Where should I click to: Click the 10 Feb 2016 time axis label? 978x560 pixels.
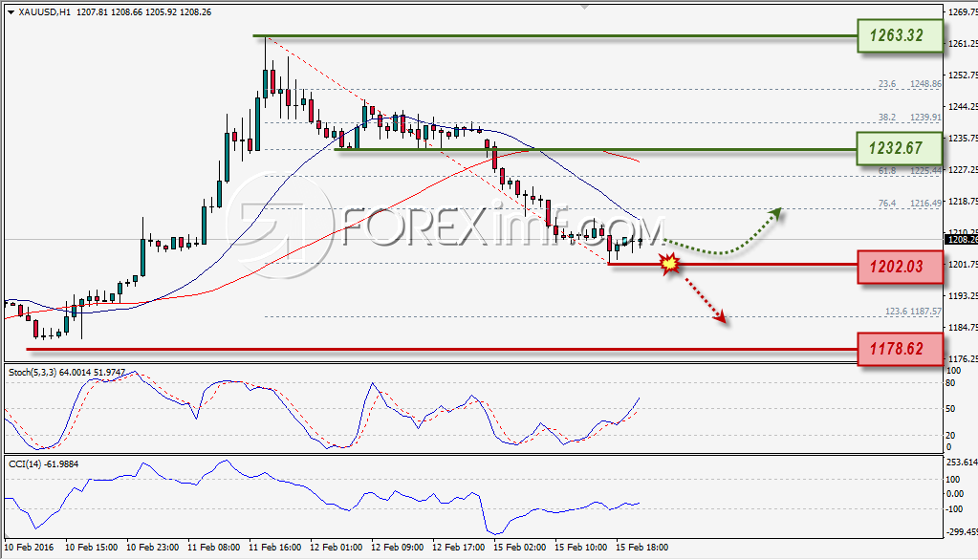click(29, 548)
